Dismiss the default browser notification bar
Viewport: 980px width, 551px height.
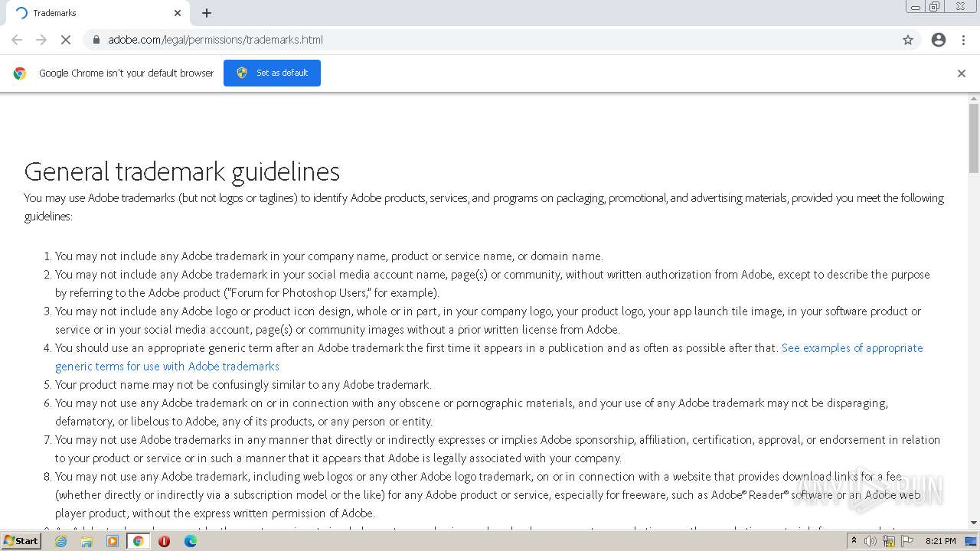pos(962,73)
